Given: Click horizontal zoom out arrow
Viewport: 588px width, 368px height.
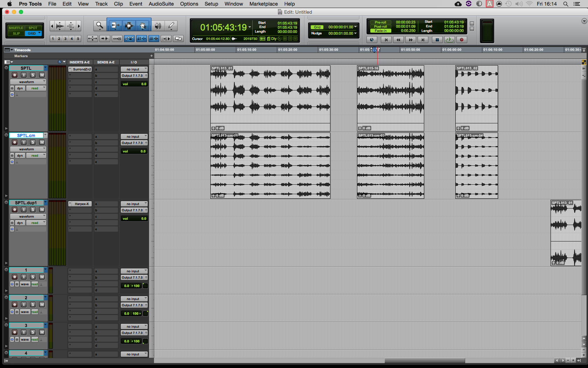Looking at the screenshot, I should [52, 26].
